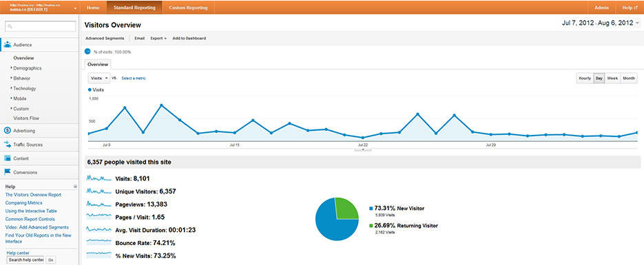
Task: Open the Traffic Sources icon
Action: point(8,145)
